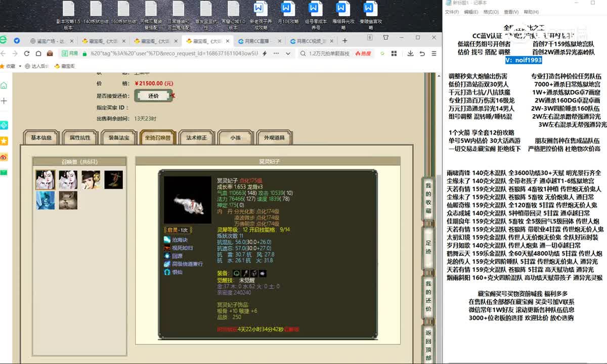Select the blue summoned beast portrait thumbnail

tap(46, 200)
